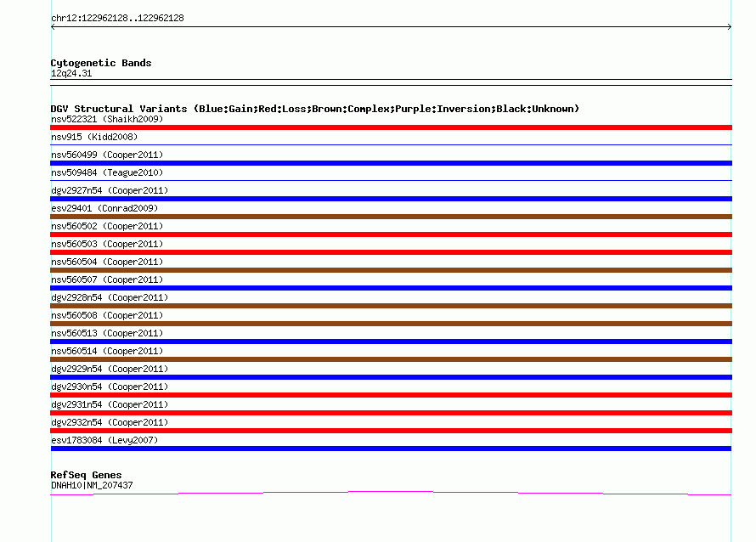Click the brown complex bar under esv29401
Image resolution: width=756 pixels, height=542 pixels.
pos(391,217)
